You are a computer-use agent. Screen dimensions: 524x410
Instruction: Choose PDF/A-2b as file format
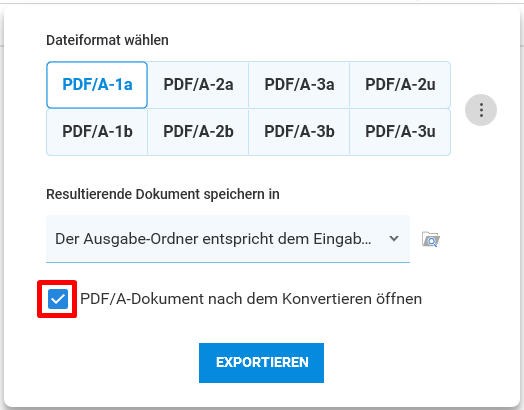tap(198, 132)
